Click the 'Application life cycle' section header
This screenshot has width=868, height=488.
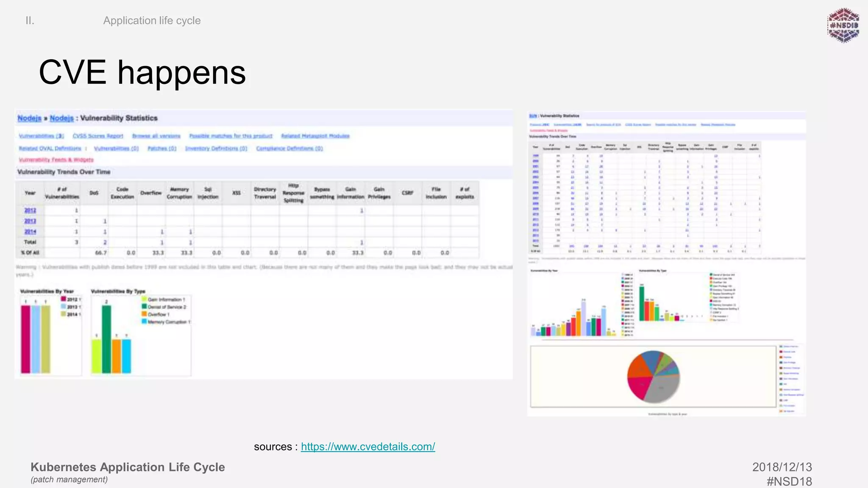pyautogui.click(x=152, y=21)
